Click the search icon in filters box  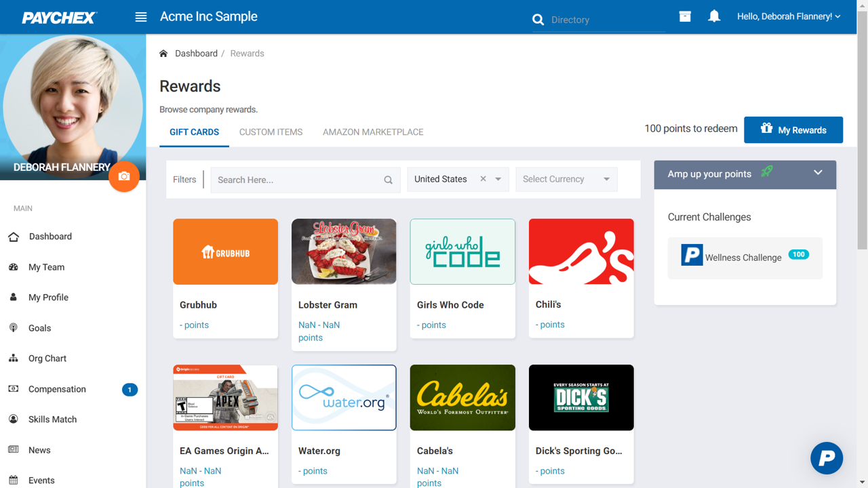(388, 180)
